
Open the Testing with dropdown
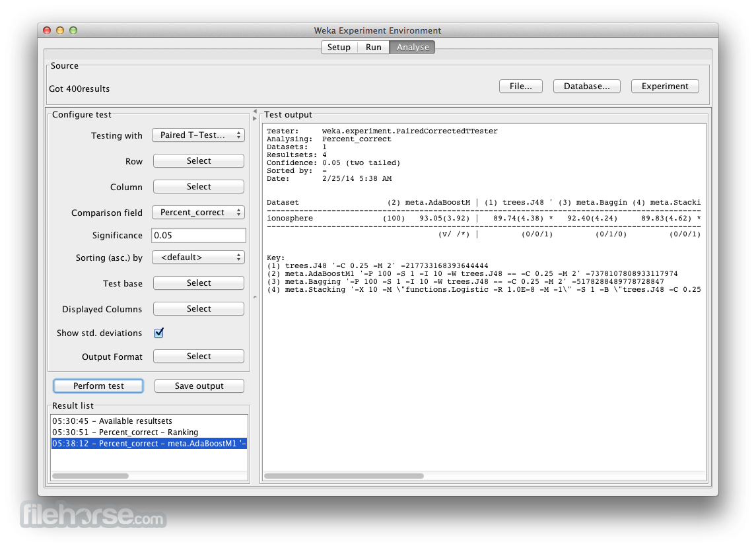198,135
